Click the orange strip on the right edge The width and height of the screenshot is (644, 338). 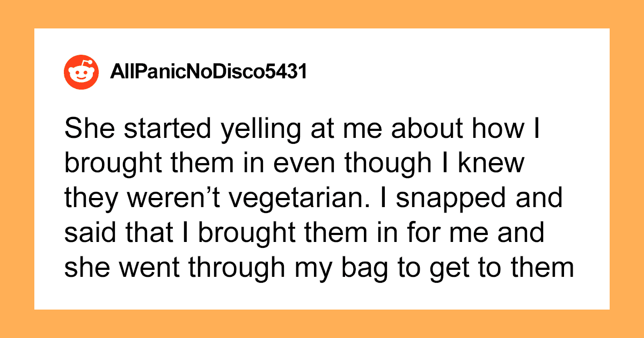click(x=627, y=169)
